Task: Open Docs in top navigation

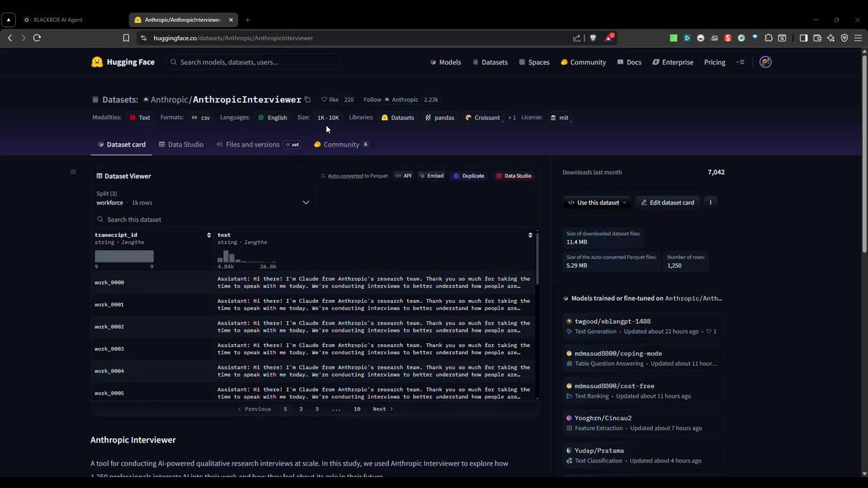Action: click(629, 62)
